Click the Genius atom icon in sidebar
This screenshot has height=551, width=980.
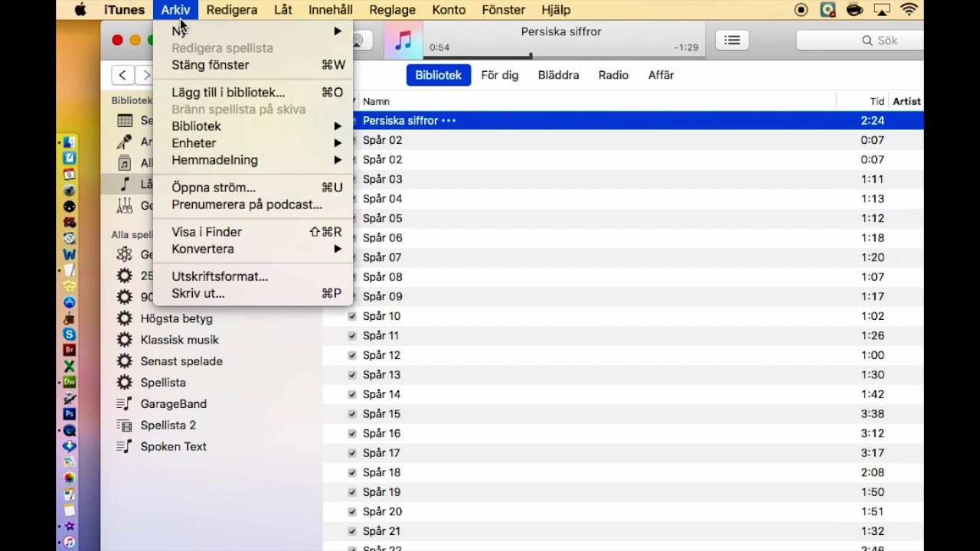coord(124,255)
